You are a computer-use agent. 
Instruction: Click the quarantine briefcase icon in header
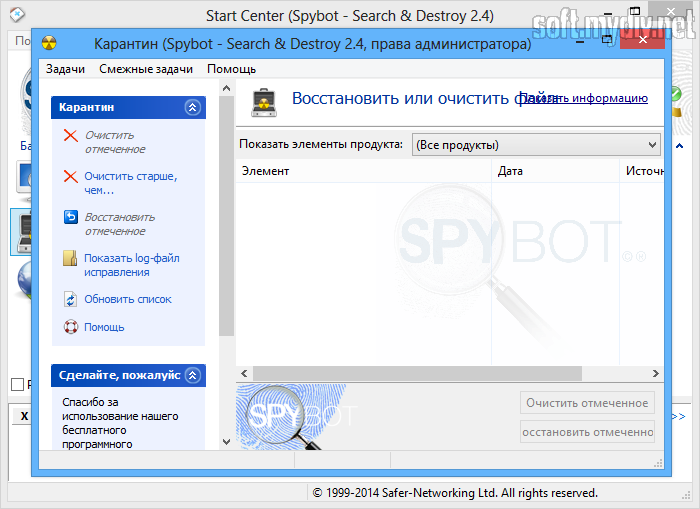264,102
